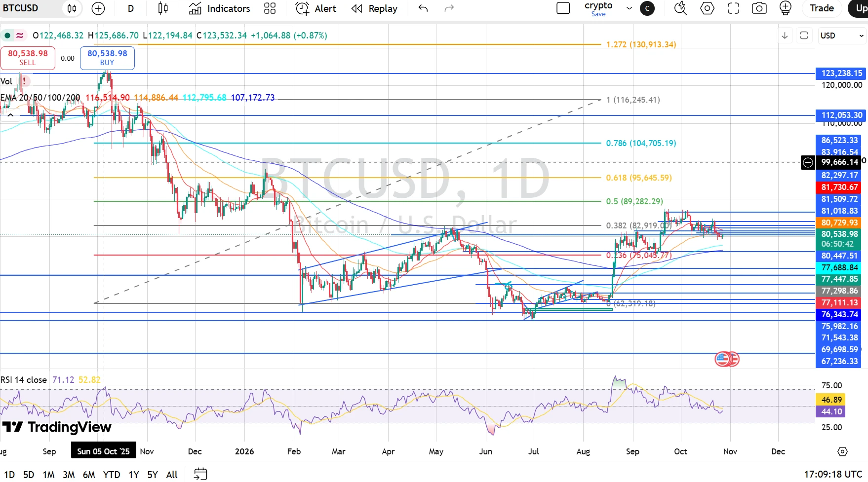Screen dimensions: 868x482
Task: Select the 3M range tab
Action: tap(69, 475)
